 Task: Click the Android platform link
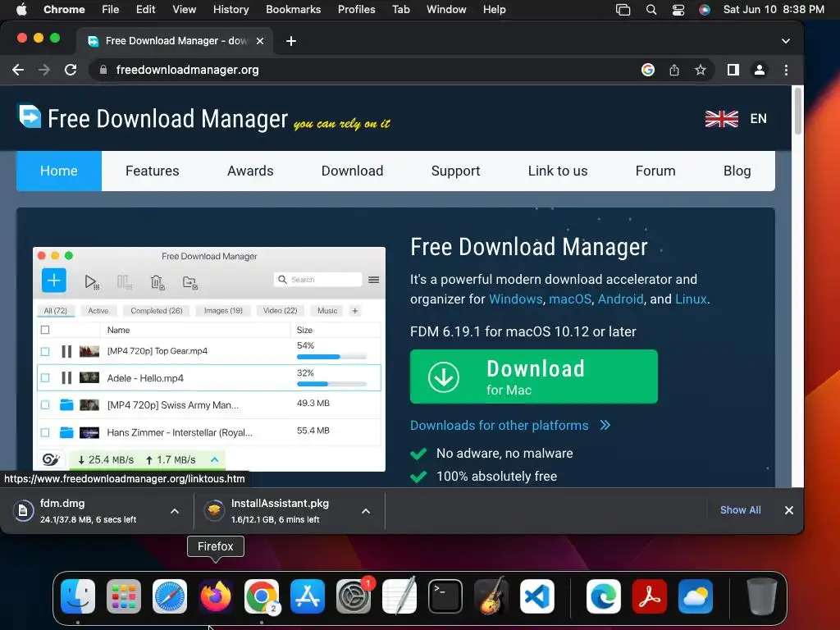620,299
